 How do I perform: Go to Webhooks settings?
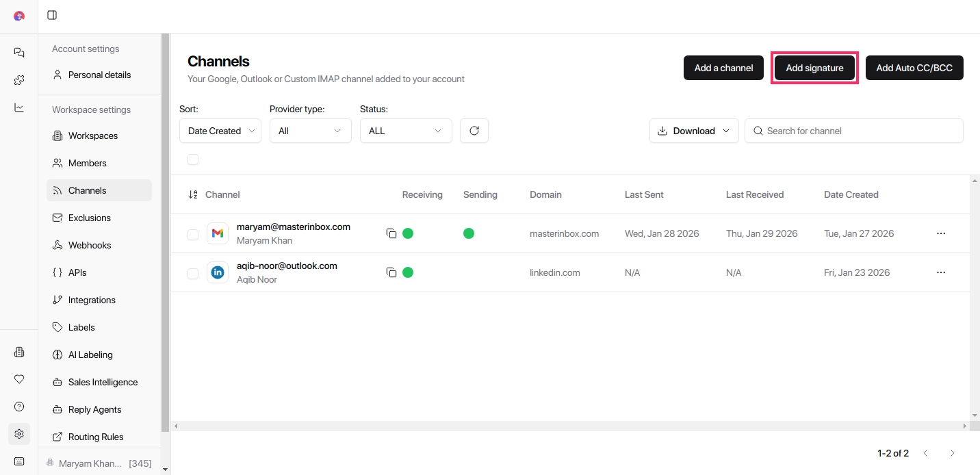point(89,245)
